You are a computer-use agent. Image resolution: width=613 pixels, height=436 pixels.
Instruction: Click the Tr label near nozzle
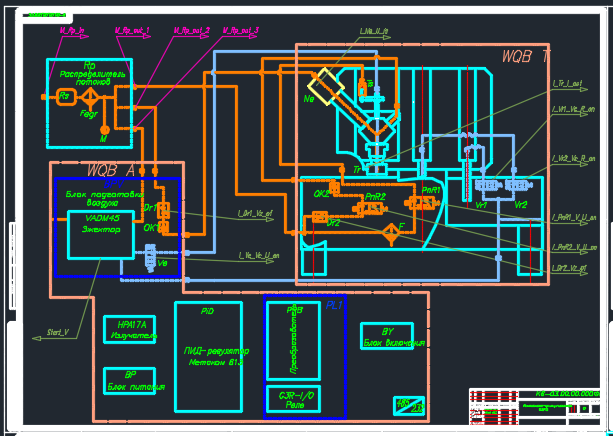(357, 170)
